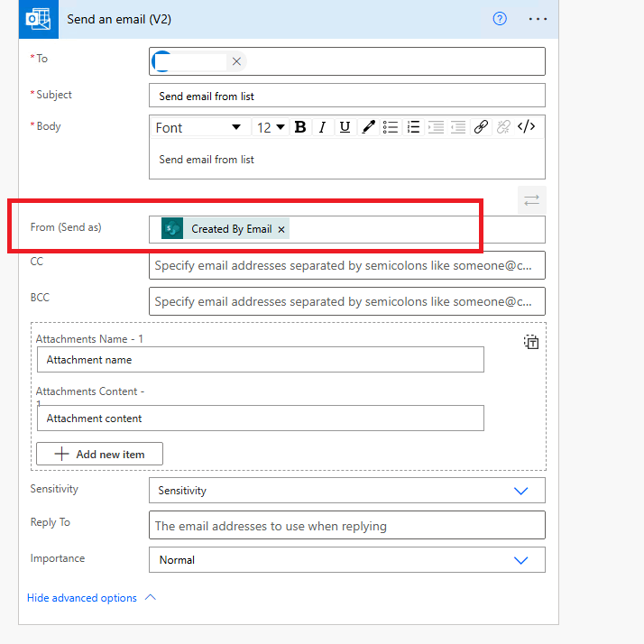Click the CC addresses field
Screen dimensions: 644x644
pos(347,265)
